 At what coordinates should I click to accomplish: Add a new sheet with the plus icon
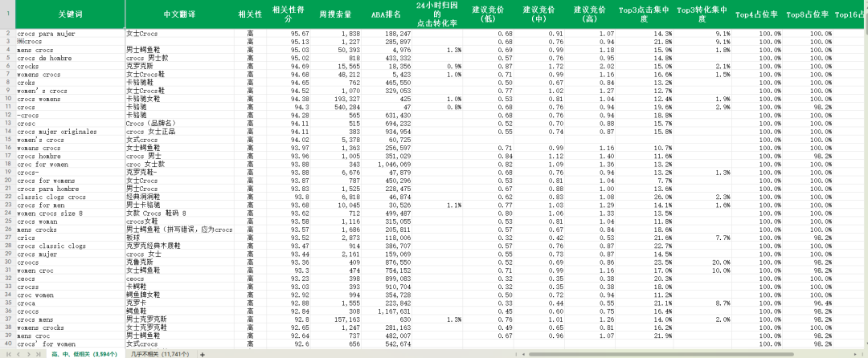pos(202,354)
